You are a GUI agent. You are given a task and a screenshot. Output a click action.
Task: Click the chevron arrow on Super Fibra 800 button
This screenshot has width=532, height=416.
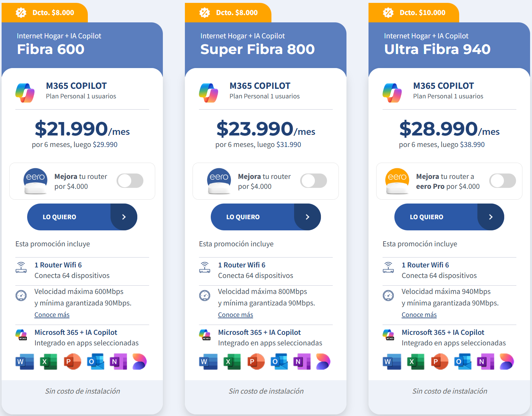click(308, 217)
